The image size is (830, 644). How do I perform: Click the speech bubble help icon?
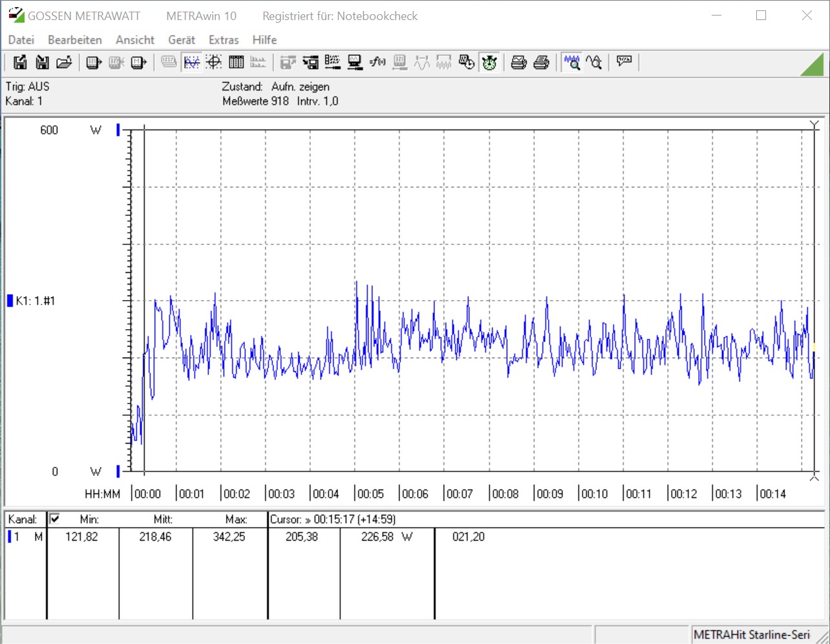click(624, 62)
